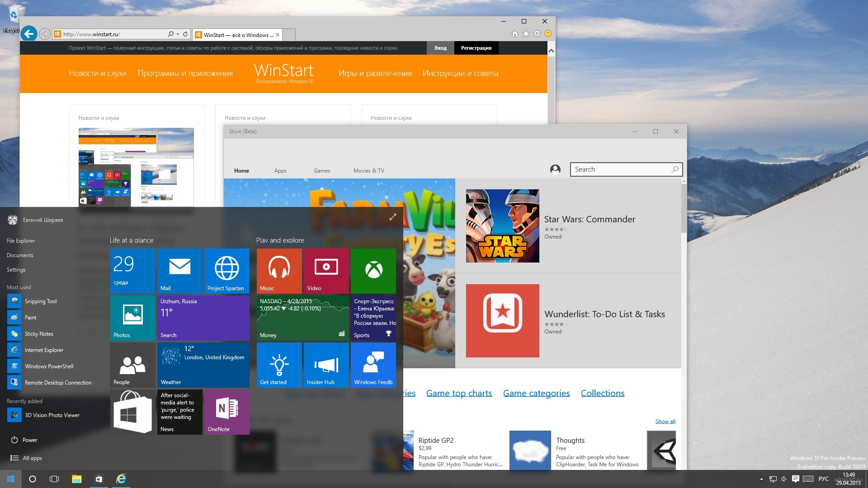Open the Game top charts link
The image size is (868, 488).
tap(459, 393)
